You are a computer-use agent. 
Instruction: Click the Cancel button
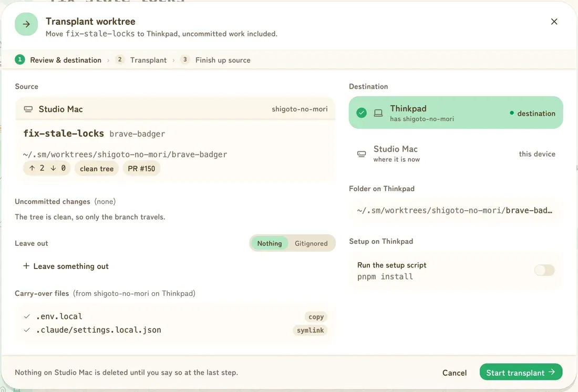[x=455, y=373]
